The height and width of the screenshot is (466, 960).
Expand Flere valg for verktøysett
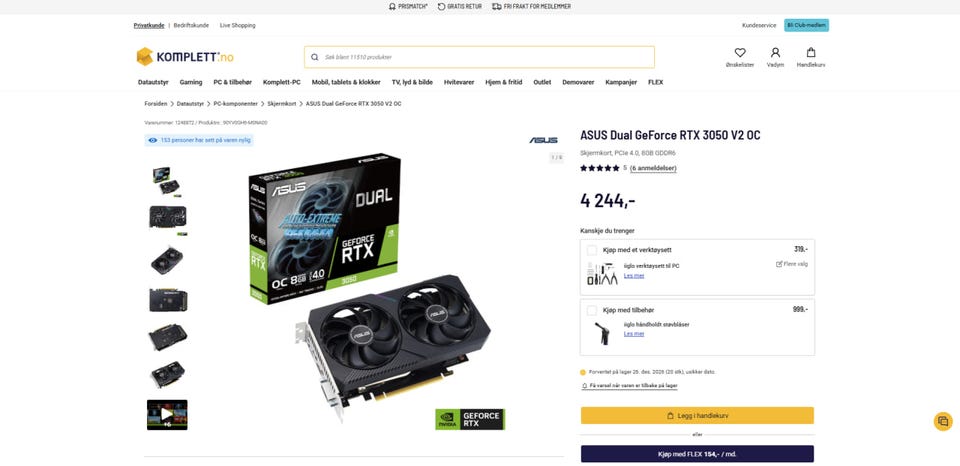click(792, 264)
